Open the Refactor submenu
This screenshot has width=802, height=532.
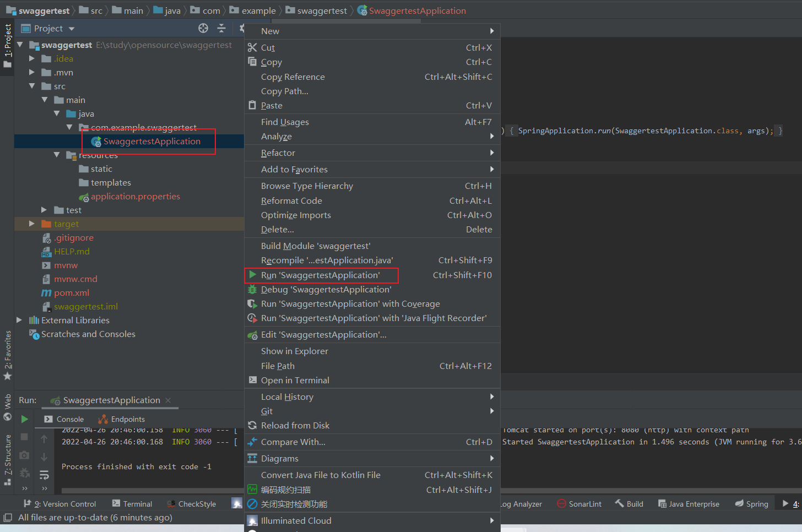(x=372, y=153)
